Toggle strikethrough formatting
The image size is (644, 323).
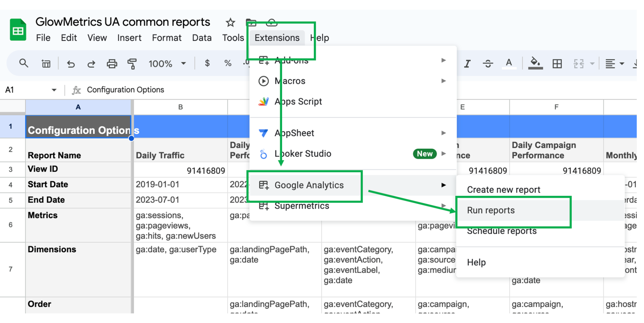coord(488,64)
